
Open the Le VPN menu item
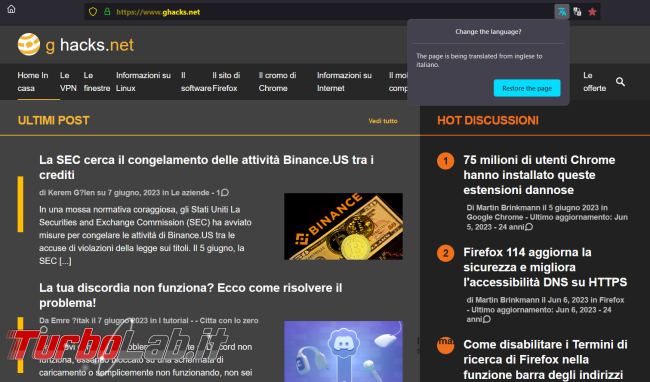[68, 82]
